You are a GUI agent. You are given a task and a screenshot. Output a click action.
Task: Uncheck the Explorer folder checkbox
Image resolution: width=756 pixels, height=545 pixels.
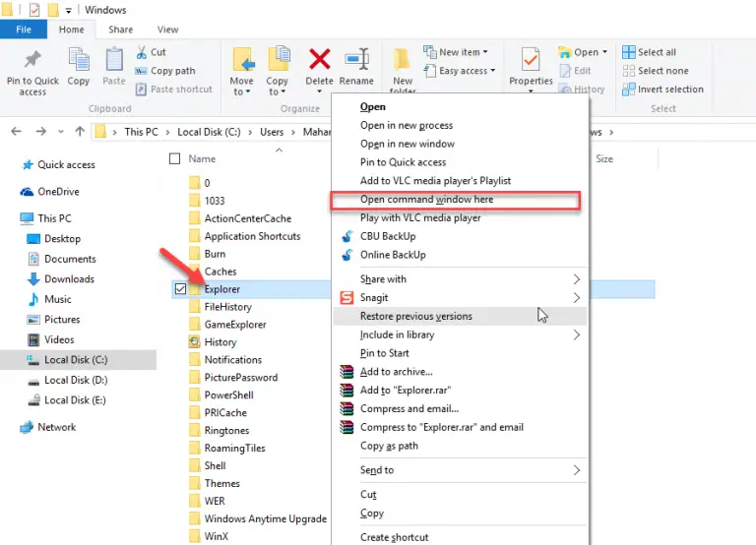tap(178, 289)
